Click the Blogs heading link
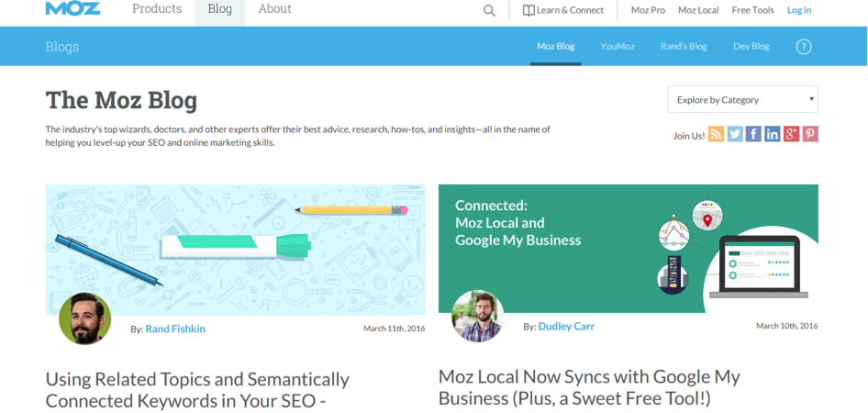 click(62, 47)
